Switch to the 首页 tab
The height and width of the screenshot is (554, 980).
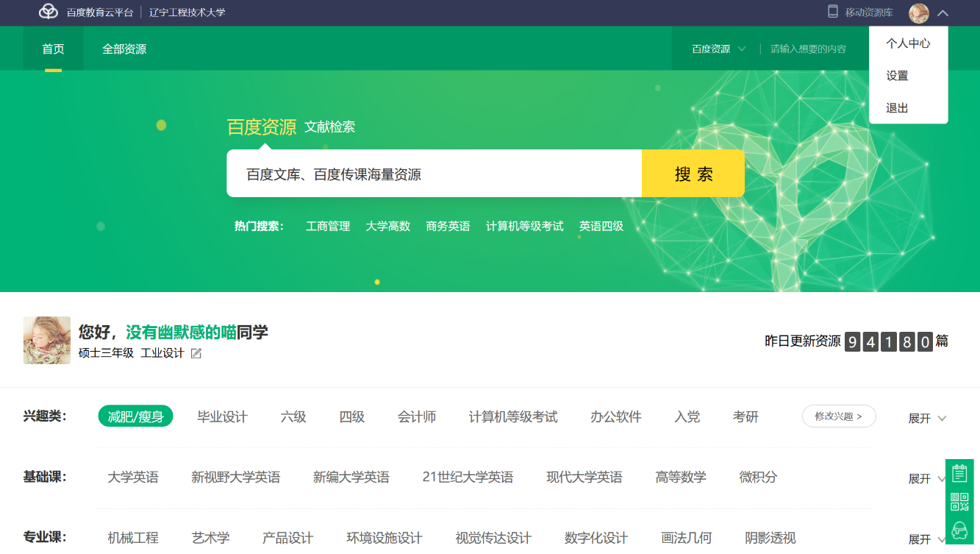[53, 49]
